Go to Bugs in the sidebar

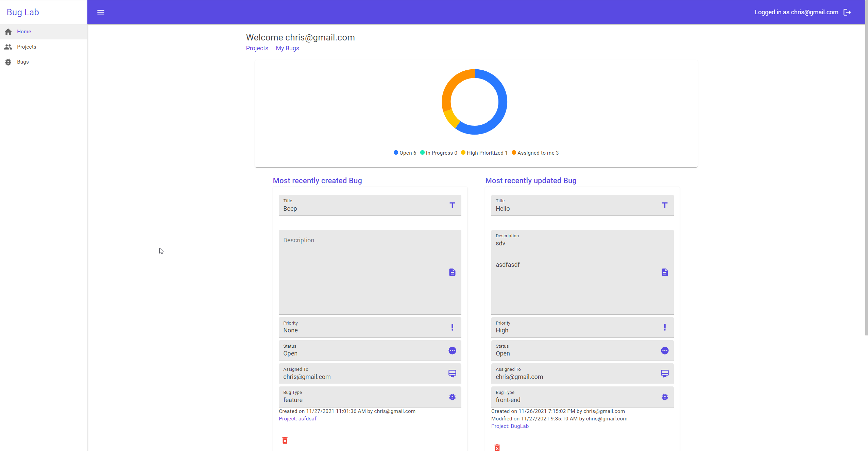pyautogui.click(x=23, y=62)
